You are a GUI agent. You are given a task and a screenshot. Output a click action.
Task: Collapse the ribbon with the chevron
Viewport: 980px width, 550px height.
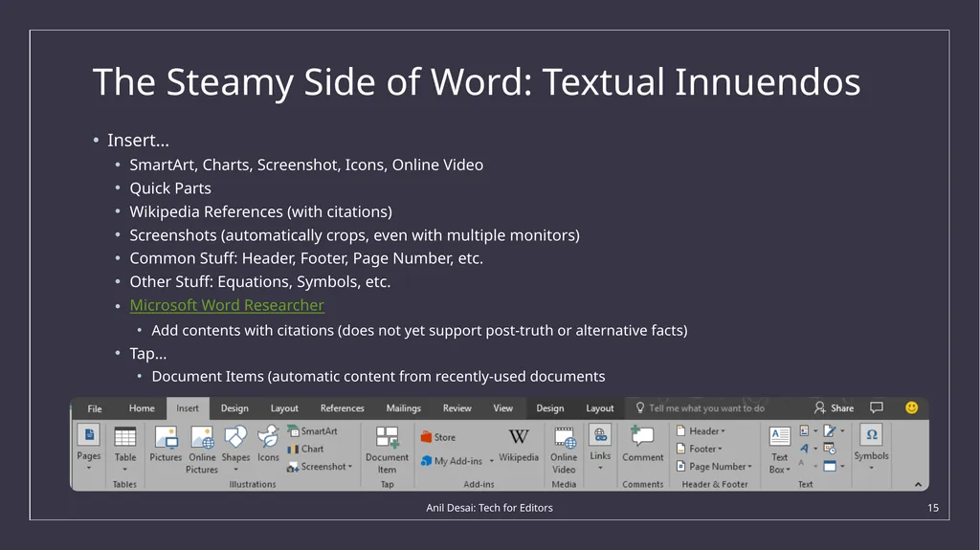[x=918, y=484]
